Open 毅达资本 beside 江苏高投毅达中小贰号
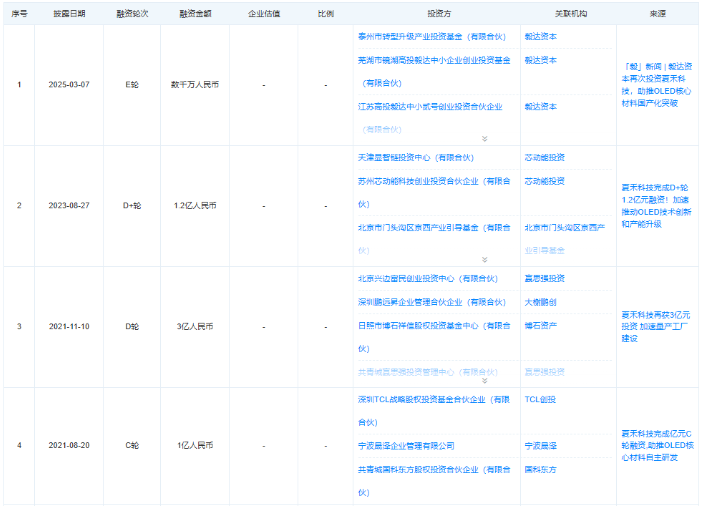This screenshot has height=509, width=703. pos(540,107)
